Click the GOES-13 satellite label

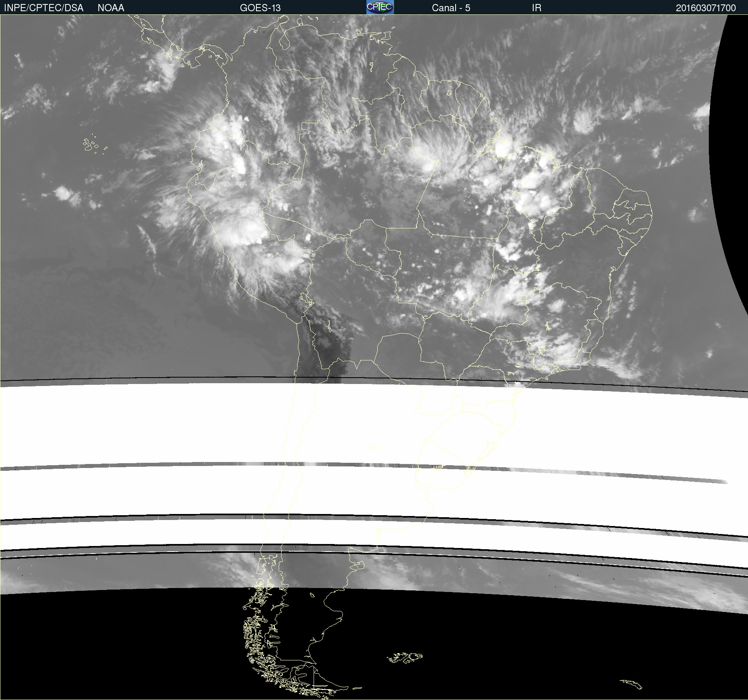tap(260, 8)
